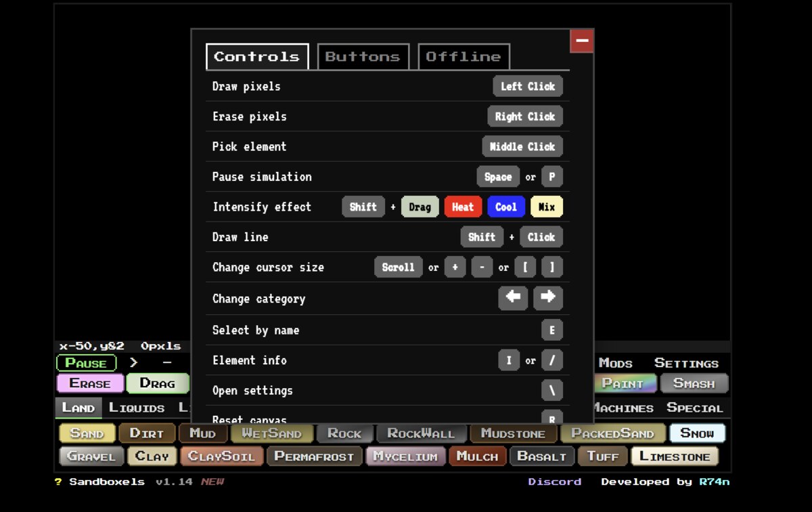This screenshot has height=512, width=812.
Task: Click the I key badge for Element info
Action: pyautogui.click(x=509, y=360)
